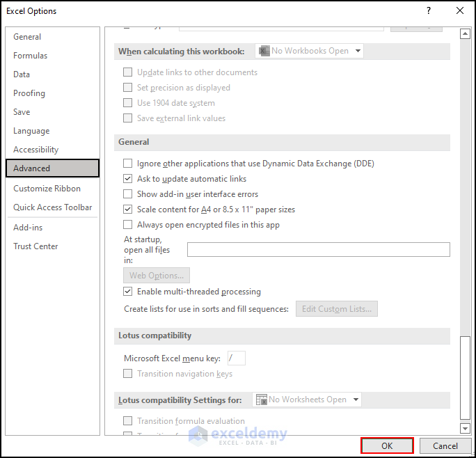Open the General options category
The height and width of the screenshot is (458, 476).
coord(27,37)
